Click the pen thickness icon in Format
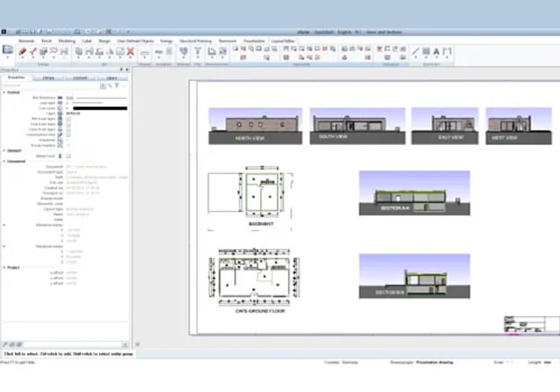560x392 pixels. [x=60, y=97]
